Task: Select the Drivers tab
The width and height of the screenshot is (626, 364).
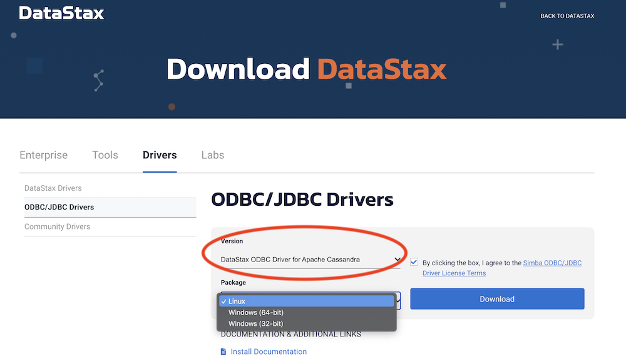Action: tap(160, 155)
